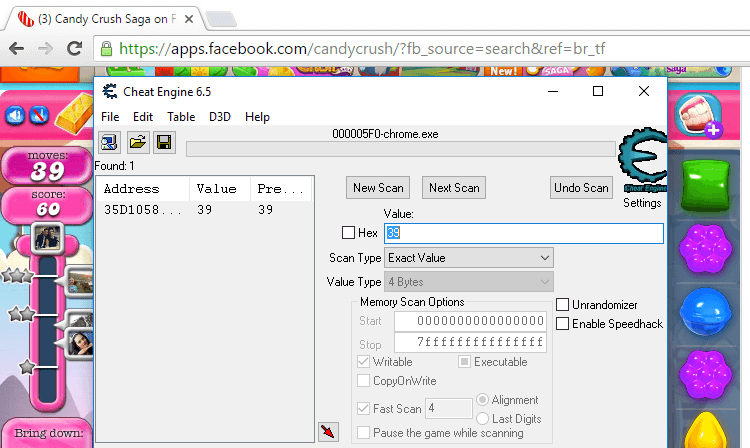Toggle the Unrandomizer checkbox

(562, 305)
